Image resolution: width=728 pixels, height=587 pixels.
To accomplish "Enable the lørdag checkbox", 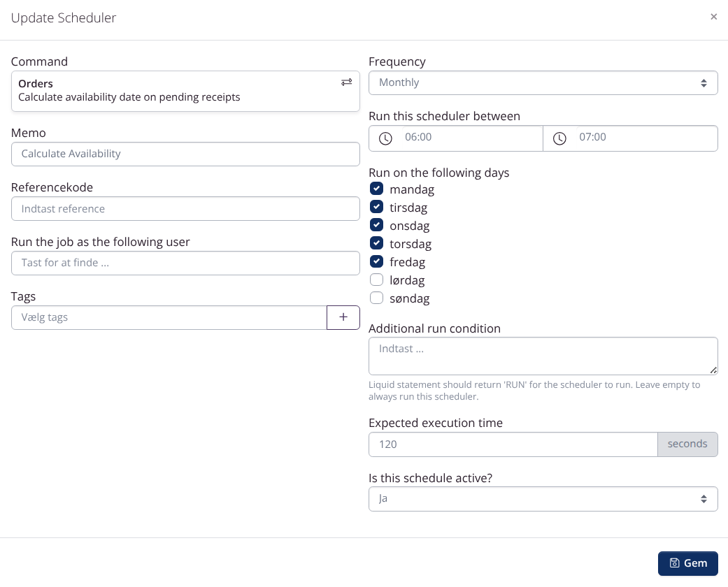I will pos(376,280).
